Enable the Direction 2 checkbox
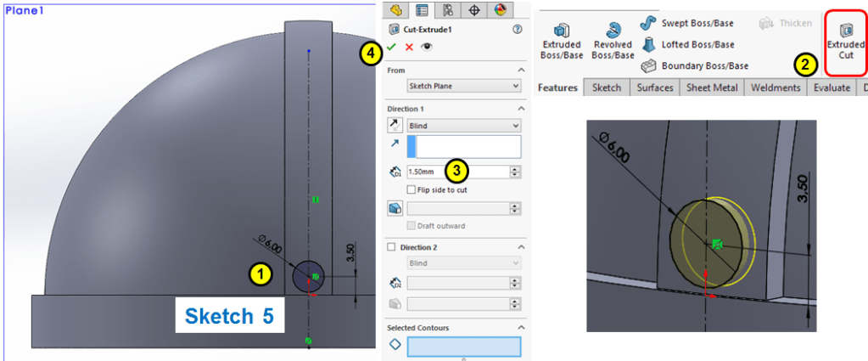 (x=391, y=247)
